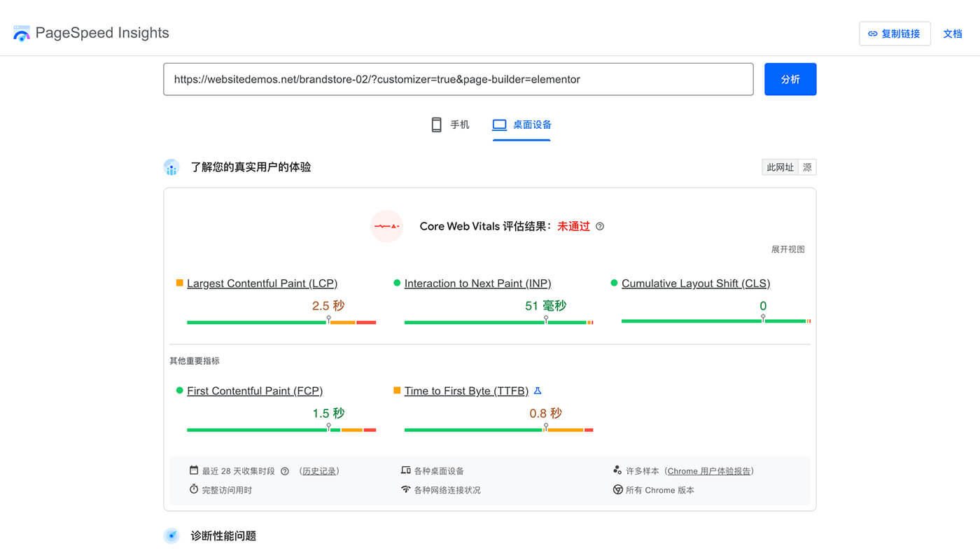Click the calendar icon by 最近 28 天收集时段
Viewport: 980px width, 560px height.
[194, 470]
